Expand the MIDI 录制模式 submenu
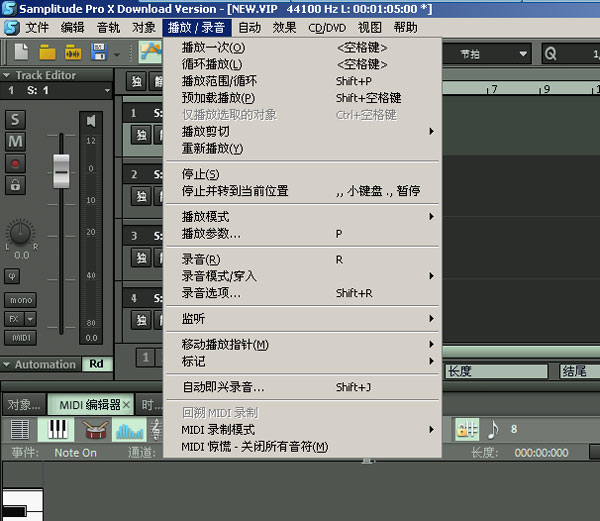 302,430
